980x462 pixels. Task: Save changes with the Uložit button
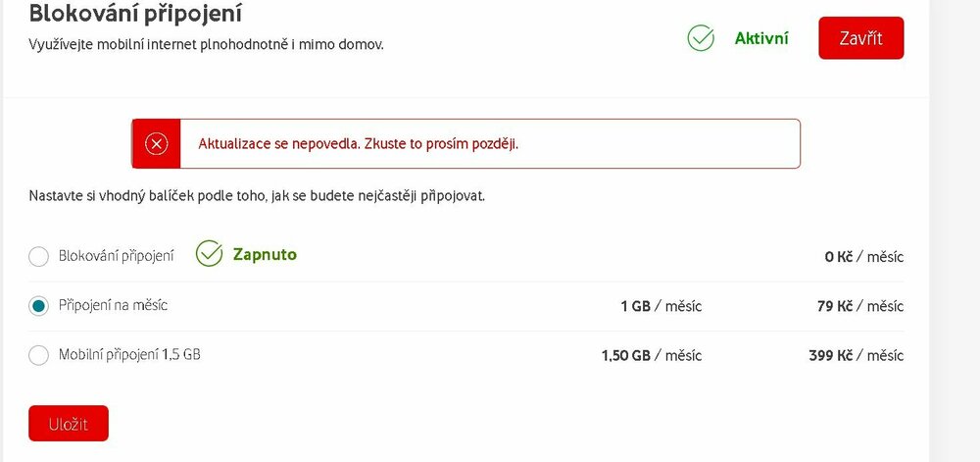69,424
